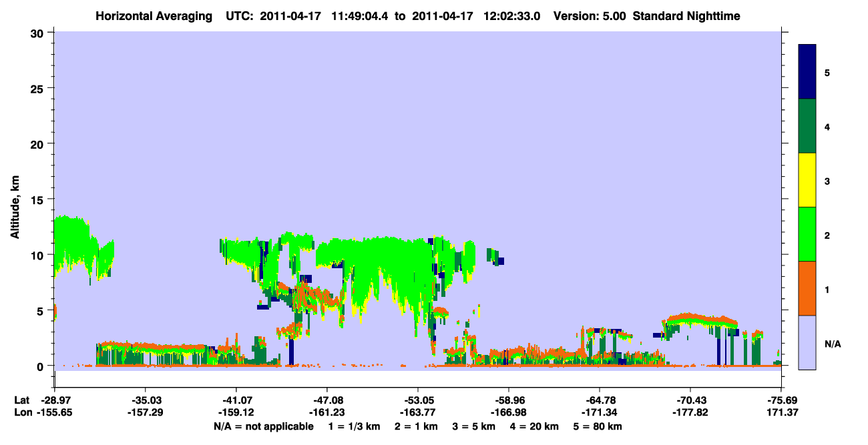Click the 'Lat' row label
The image size is (868, 445).
tap(21, 400)
